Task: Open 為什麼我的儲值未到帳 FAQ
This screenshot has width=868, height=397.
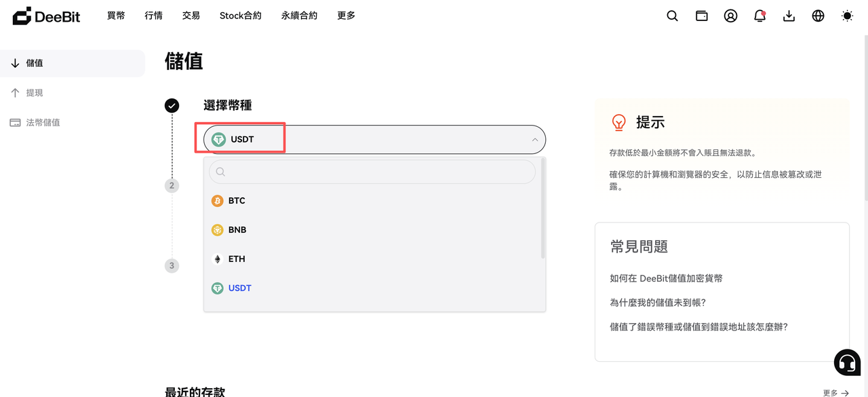Action: [658, 303]
